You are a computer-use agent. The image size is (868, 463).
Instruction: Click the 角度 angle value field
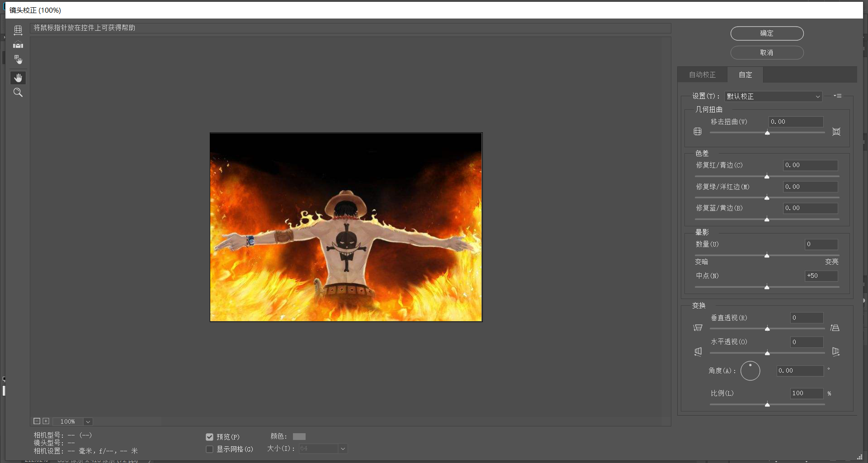800,370
